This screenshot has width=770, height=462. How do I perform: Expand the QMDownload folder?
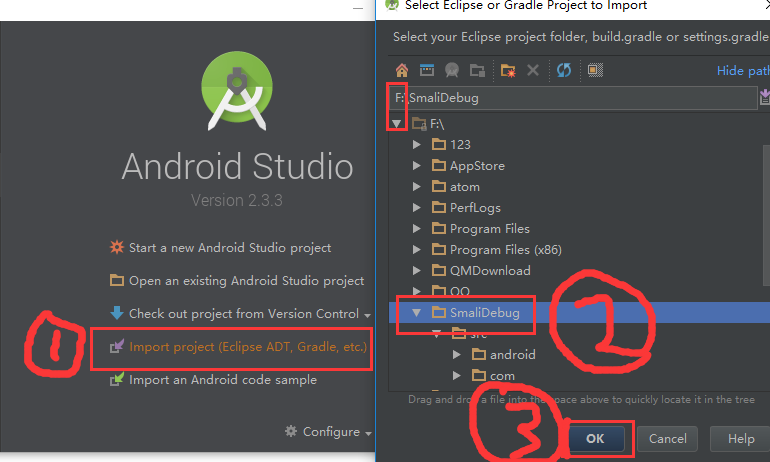click(416, 271)
